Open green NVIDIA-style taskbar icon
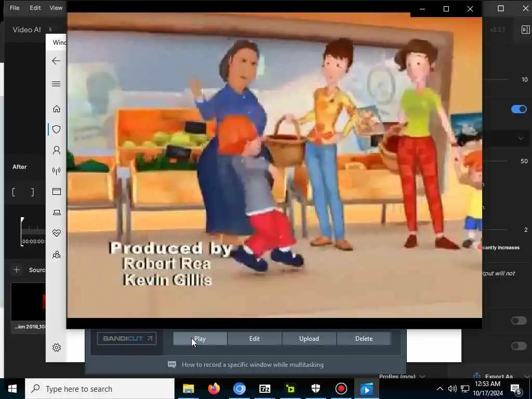Image resolution: width=532 pixels, height=399 pixels. 290,389
